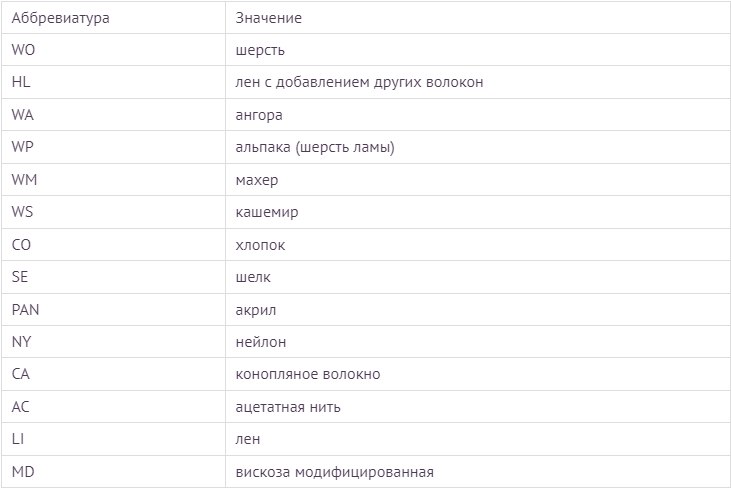Click альпака (шерсть ламы) cell
Image resolution: width=731 pixels, height=488 pixels.
478,147
